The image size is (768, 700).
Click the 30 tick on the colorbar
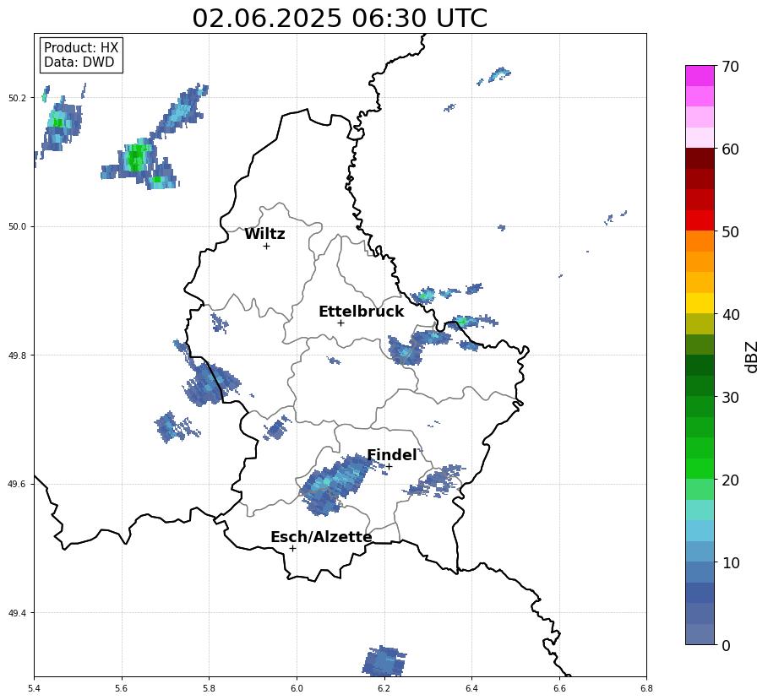(x=730, y=397)
